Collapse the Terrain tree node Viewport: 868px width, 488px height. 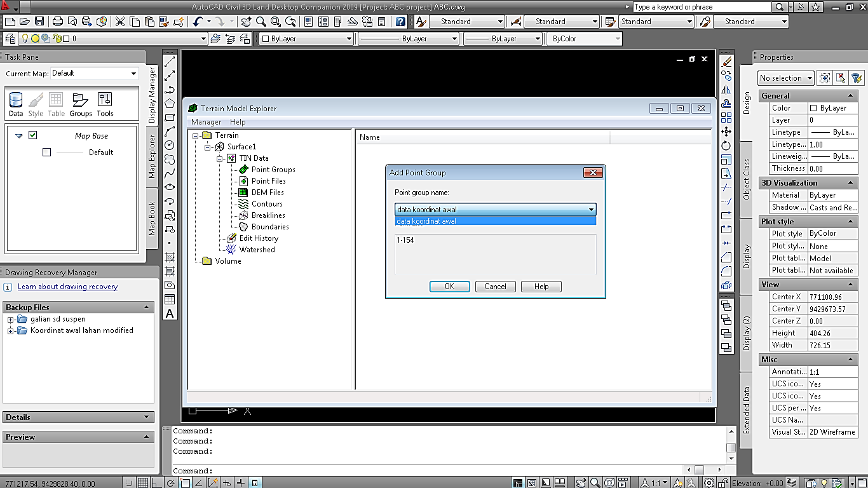[x=195, y=135]
